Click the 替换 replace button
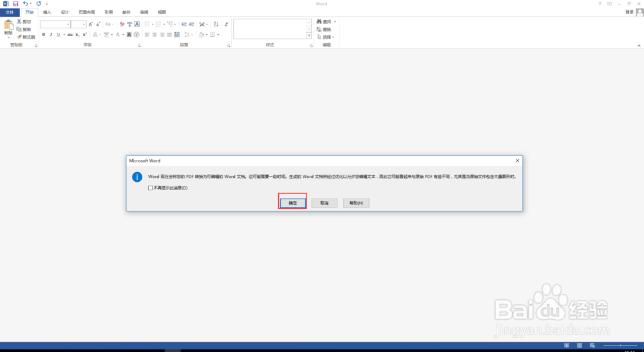This screenshot has width=644, height=352. (x=324, y=29)
